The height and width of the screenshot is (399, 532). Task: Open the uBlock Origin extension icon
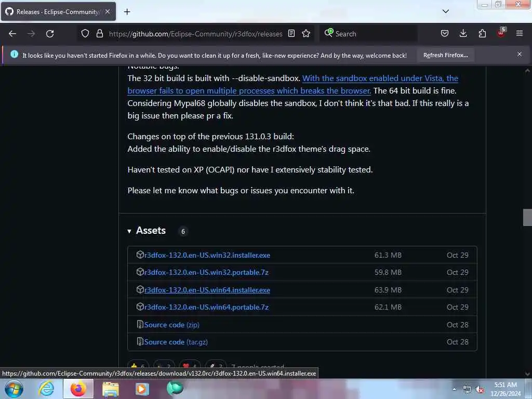click(501, 33)
